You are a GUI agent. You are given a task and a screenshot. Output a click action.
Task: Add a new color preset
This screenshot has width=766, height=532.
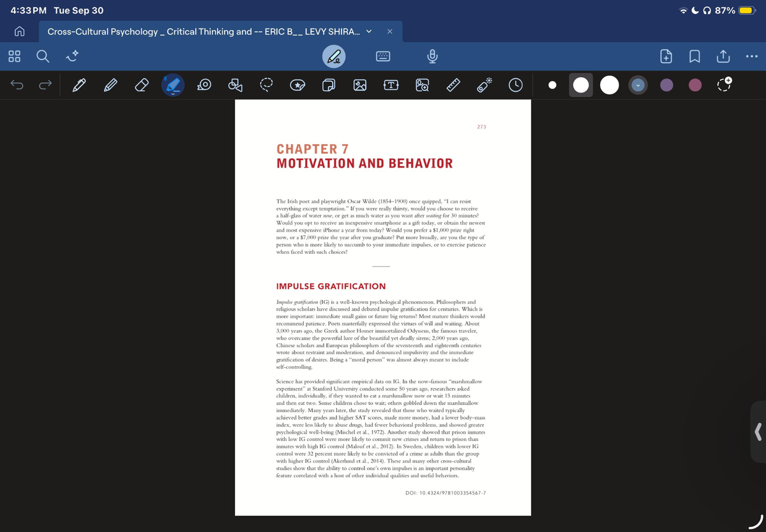[x=724, y=85]
